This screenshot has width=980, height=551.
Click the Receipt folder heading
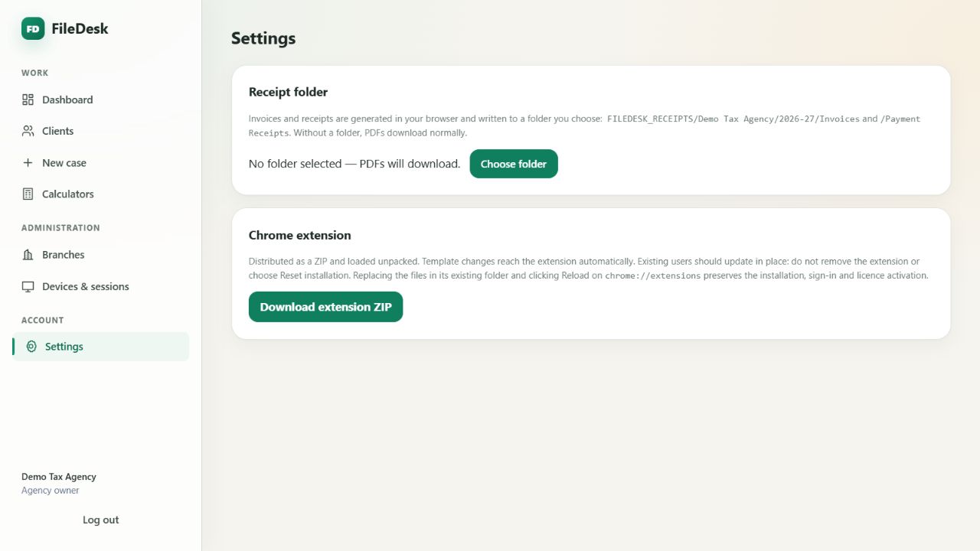pos(288,92)
